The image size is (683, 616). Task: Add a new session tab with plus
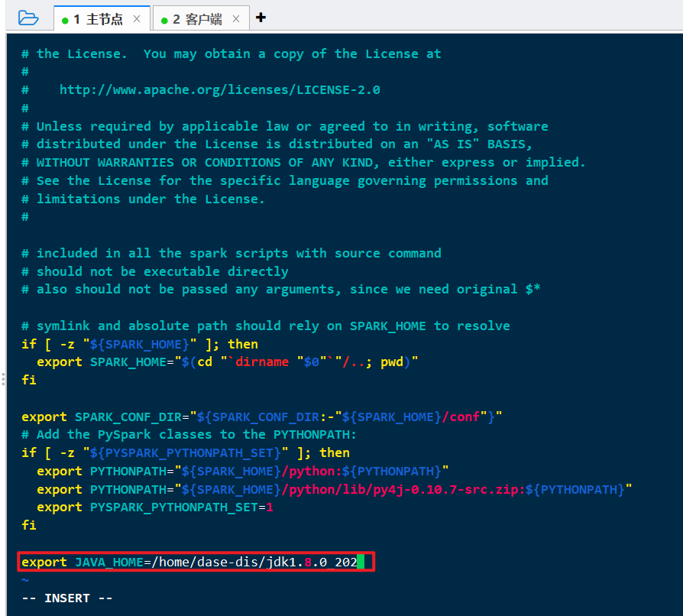click(x=261, y=18)
